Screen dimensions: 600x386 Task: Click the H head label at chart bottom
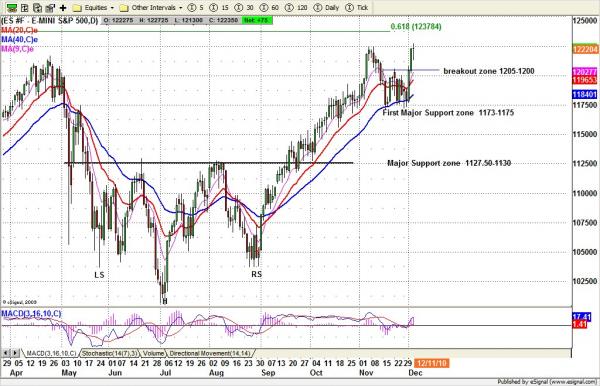[165, 301]
